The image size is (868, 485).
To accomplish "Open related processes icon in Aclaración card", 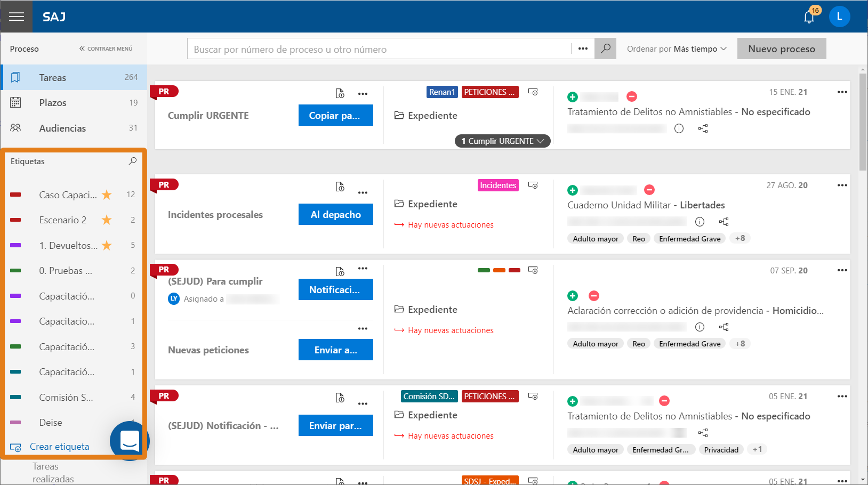I will coord(724,327).
